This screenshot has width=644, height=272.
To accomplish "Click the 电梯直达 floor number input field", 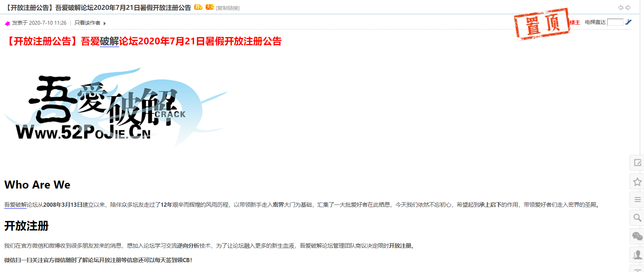I will coord(615,22).
